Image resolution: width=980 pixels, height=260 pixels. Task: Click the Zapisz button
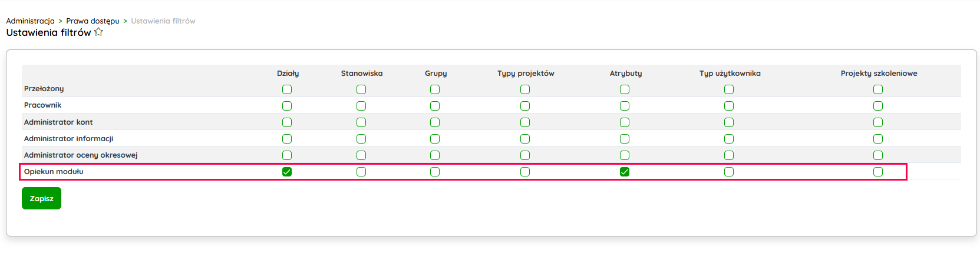tap(41, 198)
